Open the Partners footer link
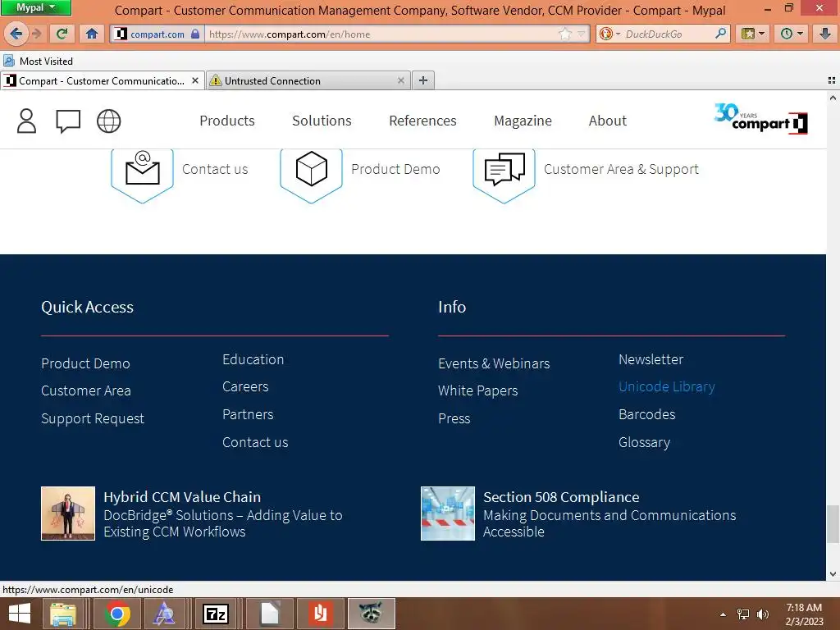 pos(248,414)
